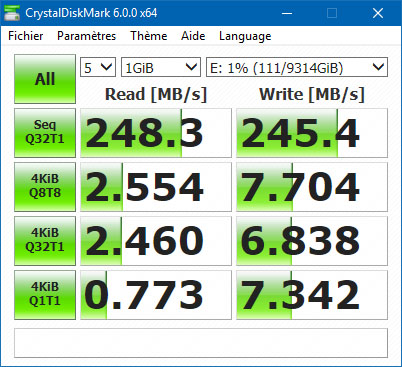Open the Paramètres menu

86,36
